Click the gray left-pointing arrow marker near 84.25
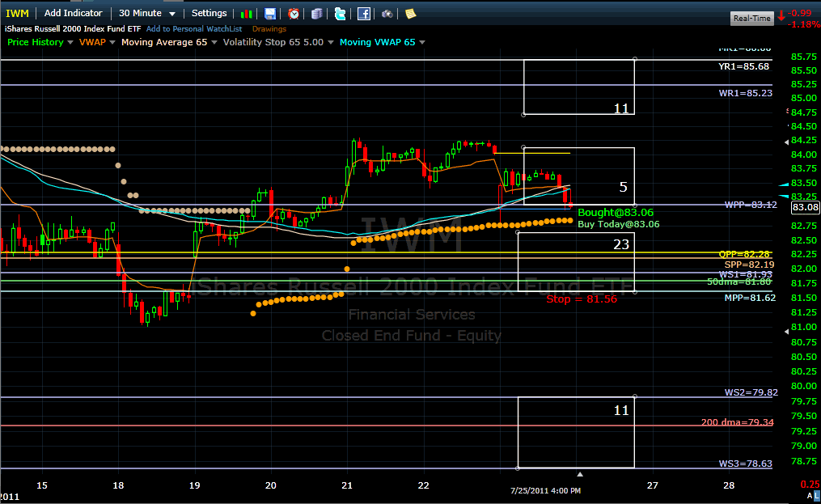The image size is (821, 504). [786, 142]
